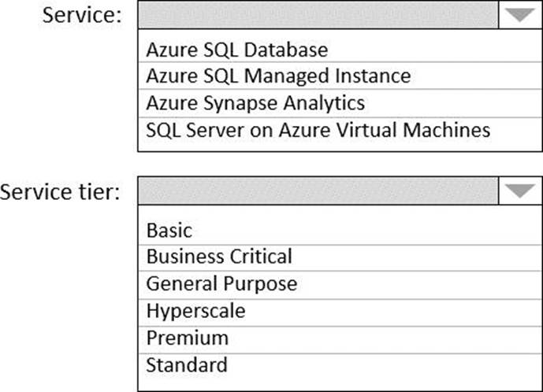Select Business Critical tier option

219,257
